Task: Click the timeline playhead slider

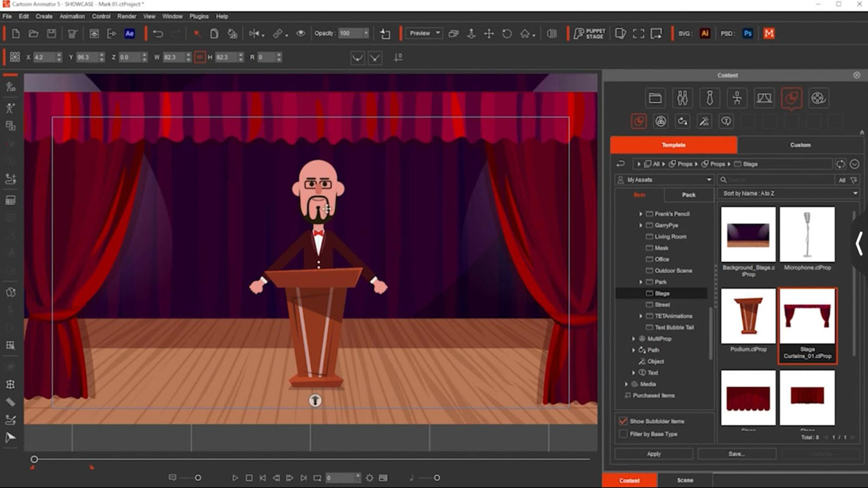Action: 34,459
